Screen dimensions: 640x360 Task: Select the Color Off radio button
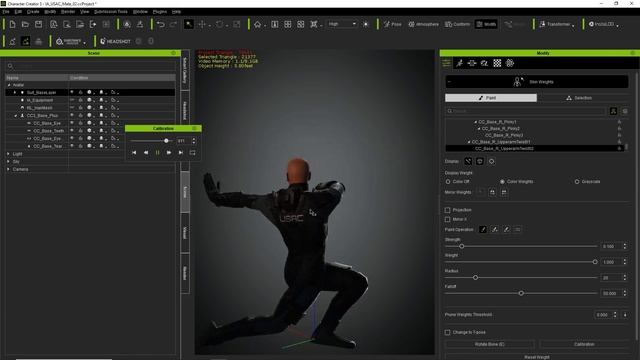tap(448, 182)
